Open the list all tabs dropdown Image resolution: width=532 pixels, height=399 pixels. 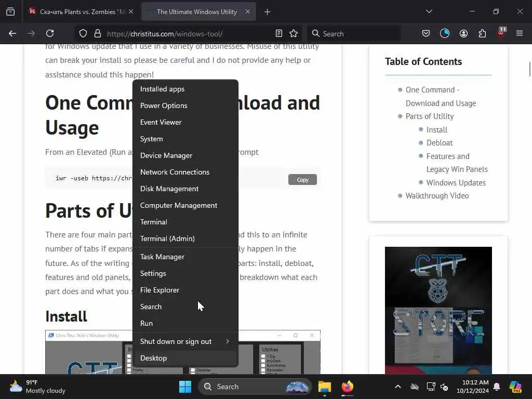click(429, 11)
